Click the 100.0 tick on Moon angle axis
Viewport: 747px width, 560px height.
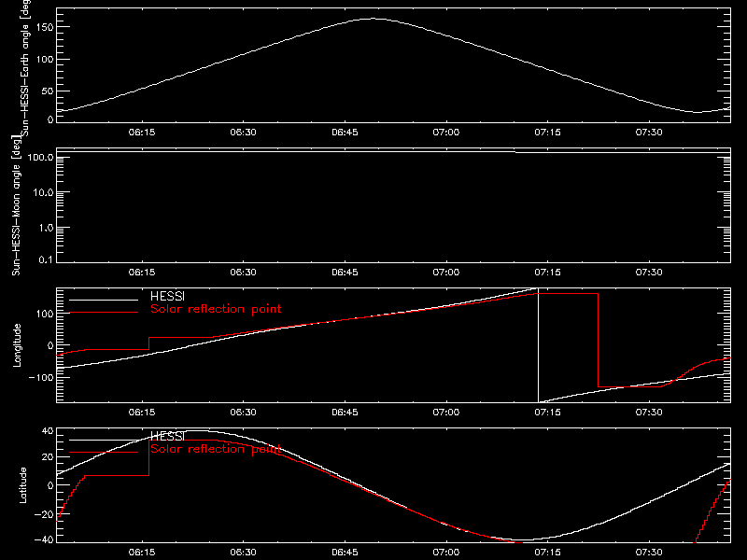(x=40, y=157)
